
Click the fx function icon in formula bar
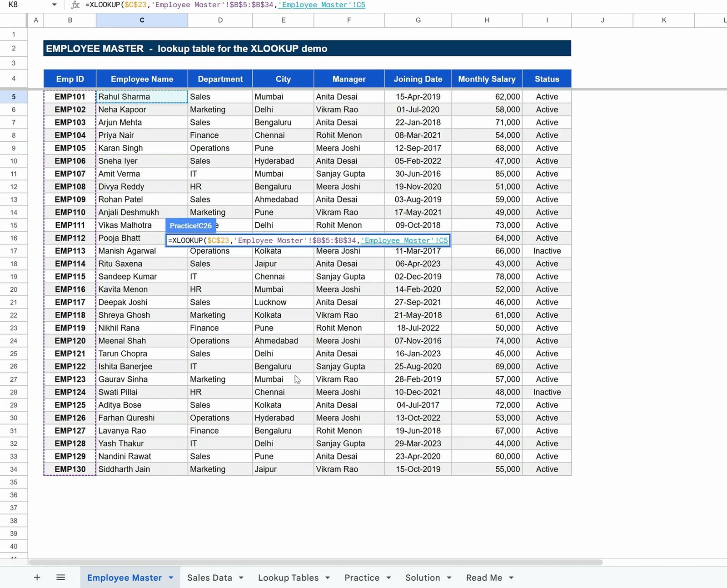75,5
